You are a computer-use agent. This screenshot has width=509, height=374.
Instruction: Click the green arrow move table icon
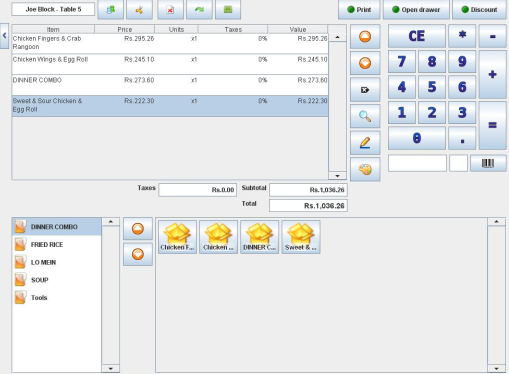[x=199, y=10]
